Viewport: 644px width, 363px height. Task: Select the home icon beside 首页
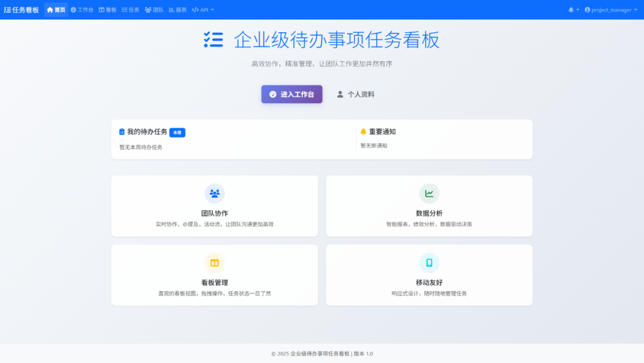point(50,9)
